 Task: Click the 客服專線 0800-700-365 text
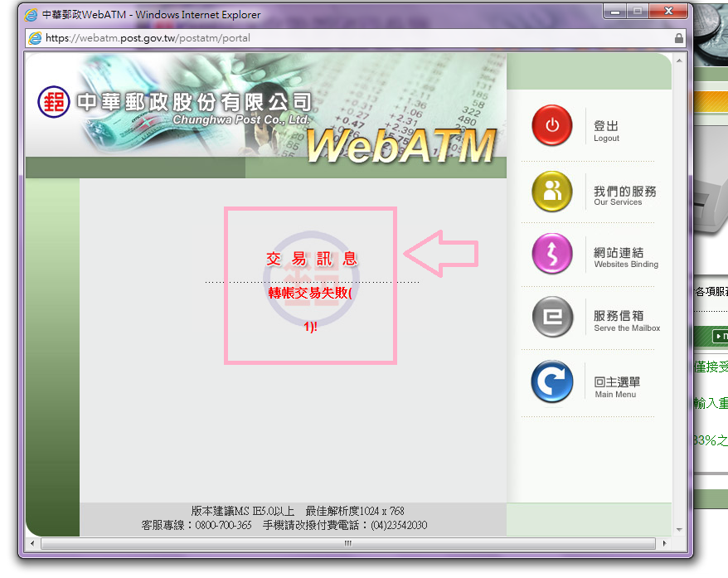pos(197,525)
